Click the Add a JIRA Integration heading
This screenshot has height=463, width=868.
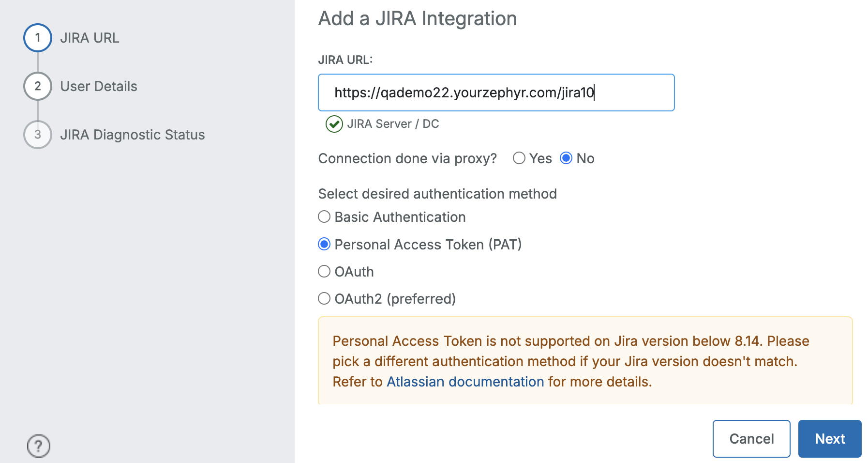pos(417,18)
